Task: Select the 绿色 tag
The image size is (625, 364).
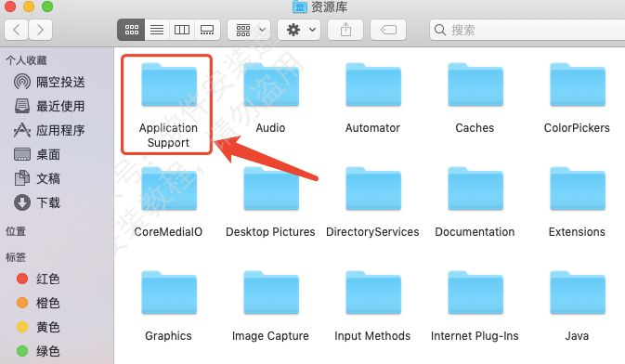Action: point(38,351)
